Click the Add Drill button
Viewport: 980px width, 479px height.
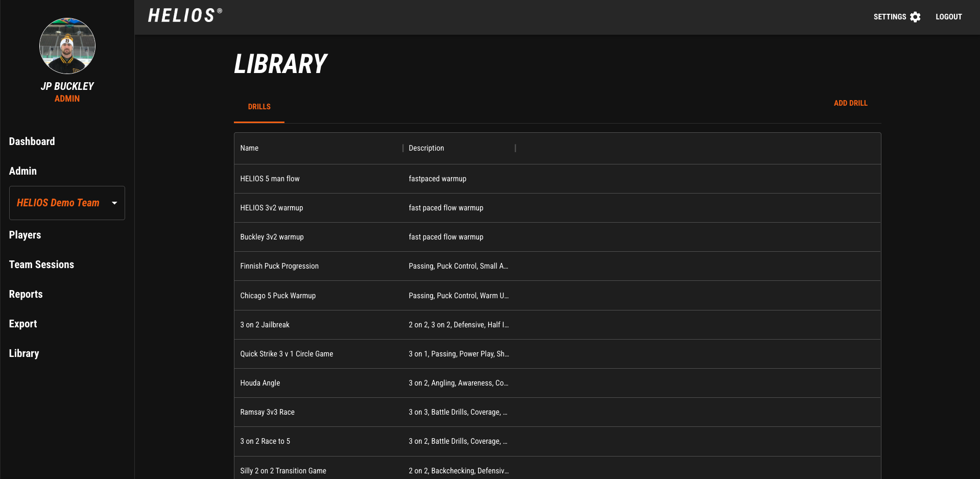[850, 103]
